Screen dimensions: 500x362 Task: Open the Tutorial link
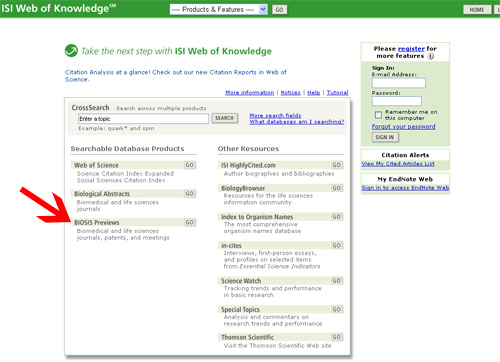pos(337,92)
